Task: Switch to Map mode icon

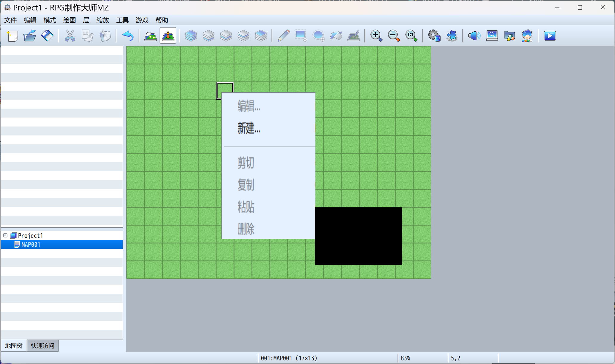Action: (x=151, y=36)
